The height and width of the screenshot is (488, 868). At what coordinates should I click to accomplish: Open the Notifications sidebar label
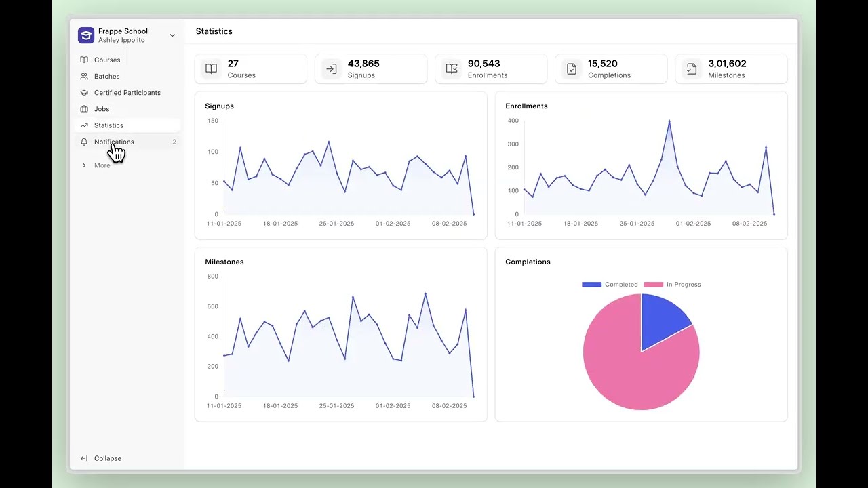click(114, 142)
